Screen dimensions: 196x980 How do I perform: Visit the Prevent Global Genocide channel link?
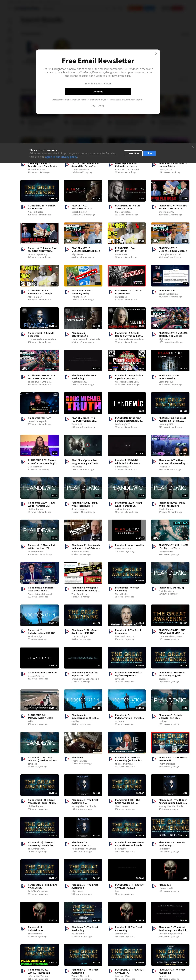pos(40,594)
